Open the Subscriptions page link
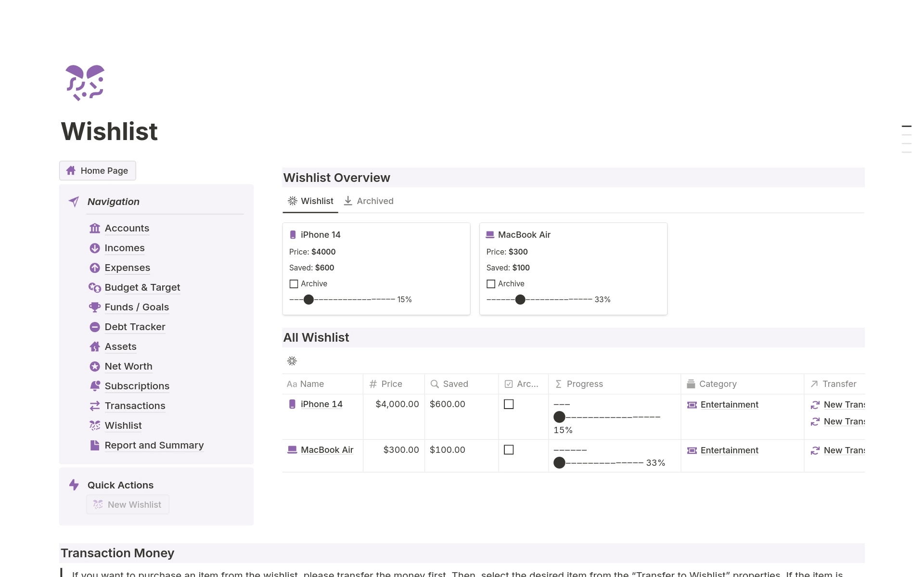Screen dimensions: 924x577 click(x=137, y=386)
